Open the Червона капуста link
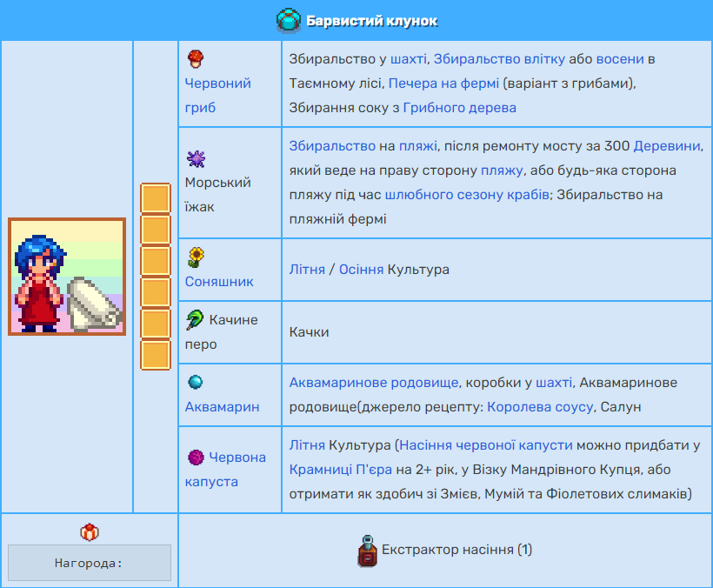The image size is (713, 588). (225, 470)
